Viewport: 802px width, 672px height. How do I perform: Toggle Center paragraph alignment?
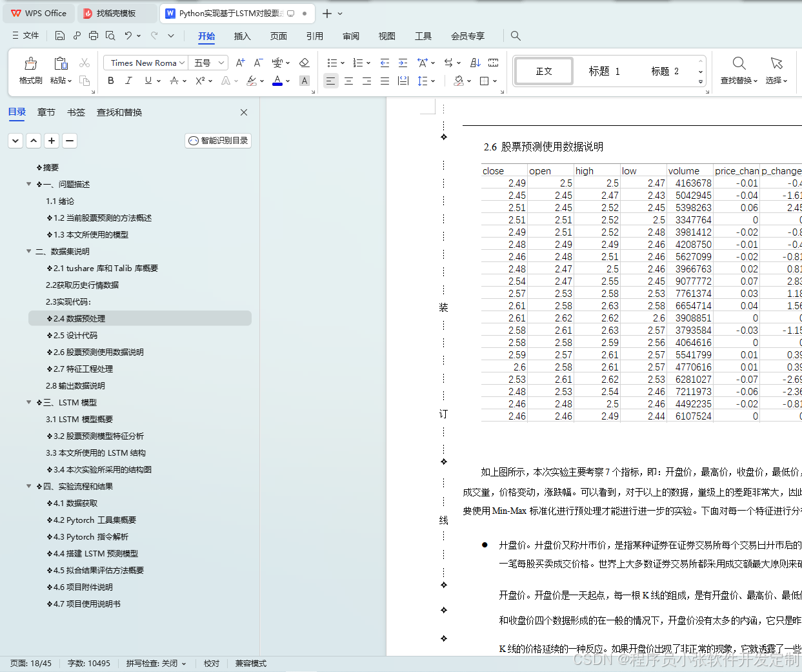pyautogui.click(x=348, y=81)
